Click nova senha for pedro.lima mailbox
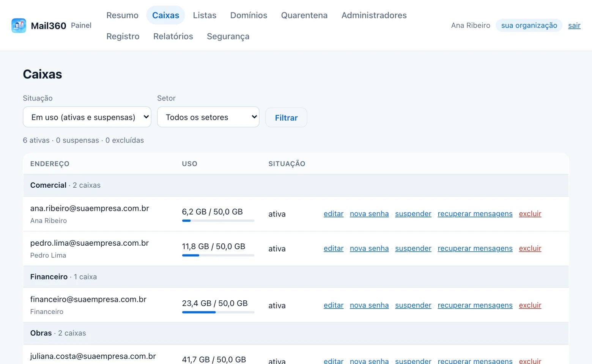Viewport: 592px width, 364px height. click(369, 248)
